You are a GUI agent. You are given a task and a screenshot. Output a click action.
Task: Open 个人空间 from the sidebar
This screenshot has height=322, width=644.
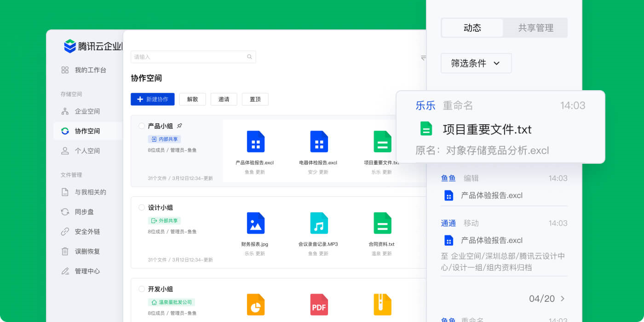(92, 150)
